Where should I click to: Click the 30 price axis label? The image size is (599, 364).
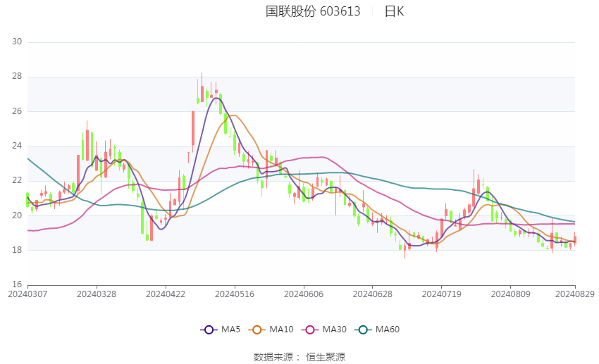click(17, 42)
